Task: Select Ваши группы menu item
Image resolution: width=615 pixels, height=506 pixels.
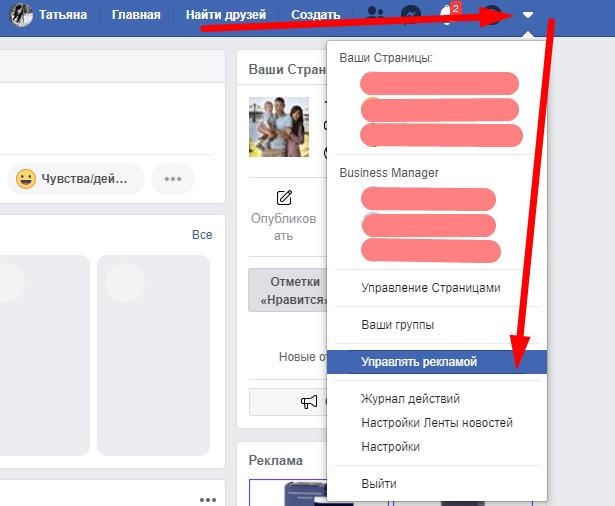Action: (x=397, y=325)
